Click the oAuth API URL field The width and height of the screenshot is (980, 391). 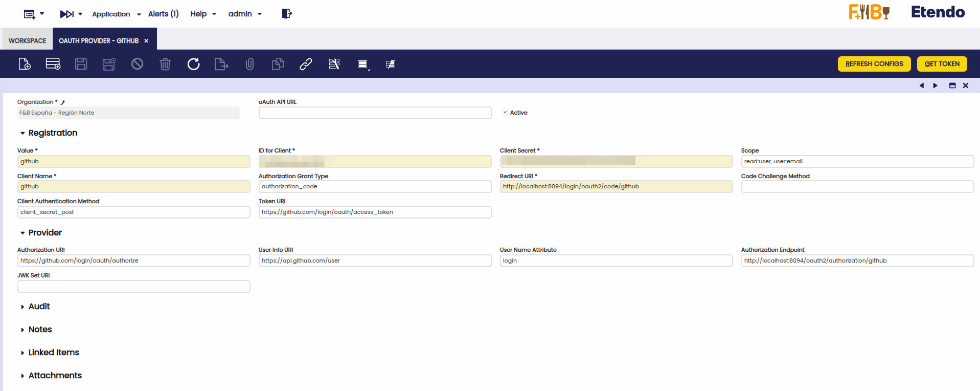(x=375, y=113)
